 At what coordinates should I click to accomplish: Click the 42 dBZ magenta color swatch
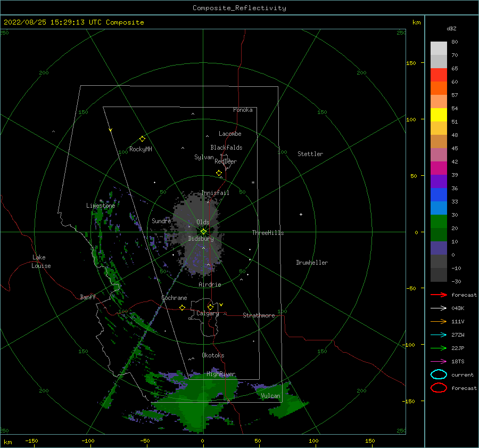tap(439, 168)
